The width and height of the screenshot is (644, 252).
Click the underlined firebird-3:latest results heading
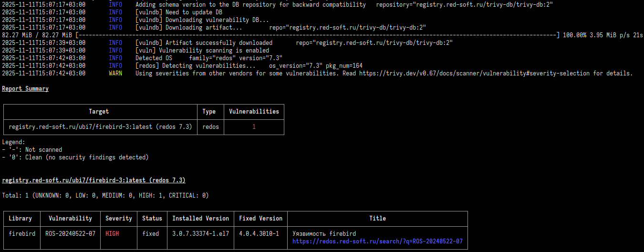93,180
